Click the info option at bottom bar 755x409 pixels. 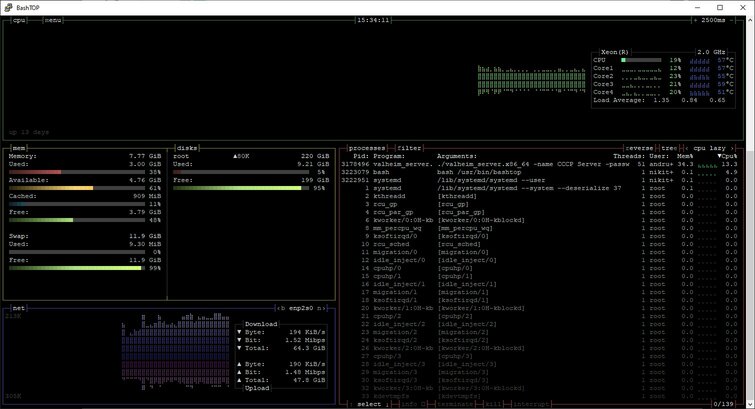tap(411, 404)
